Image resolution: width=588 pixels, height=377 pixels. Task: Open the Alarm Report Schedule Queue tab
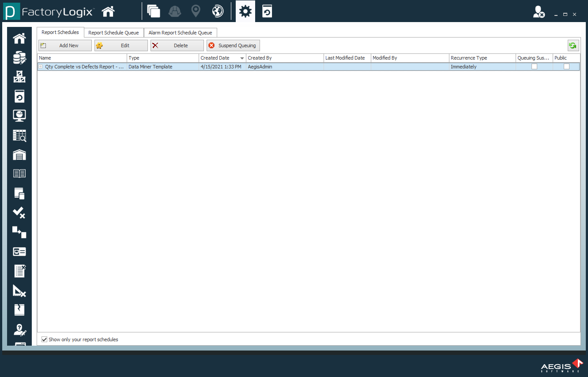[181, 32]
